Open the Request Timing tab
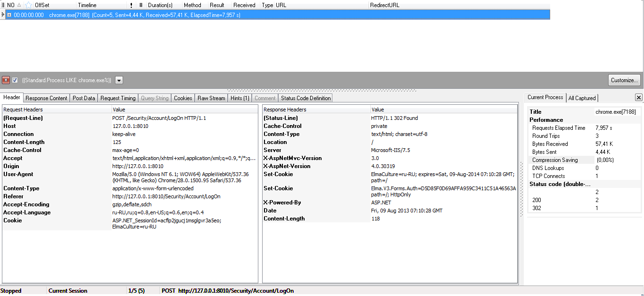The image size is (644, 296). pyautogui.click(x=118, y=98)
